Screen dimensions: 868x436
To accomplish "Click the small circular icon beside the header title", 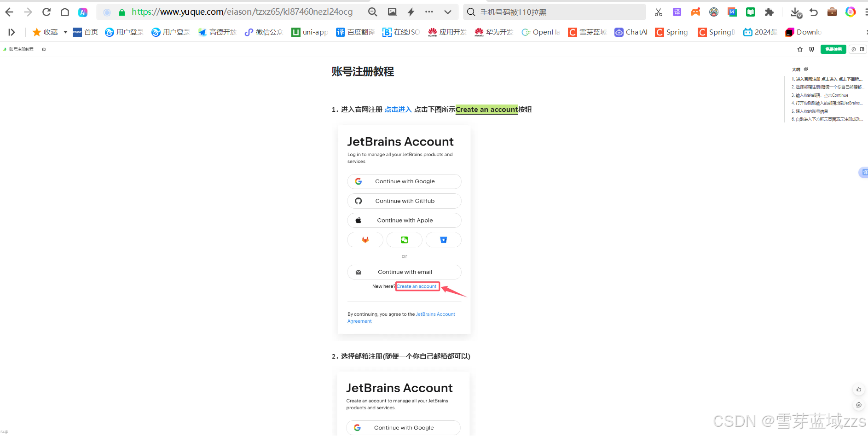I will tap(44, 49).
